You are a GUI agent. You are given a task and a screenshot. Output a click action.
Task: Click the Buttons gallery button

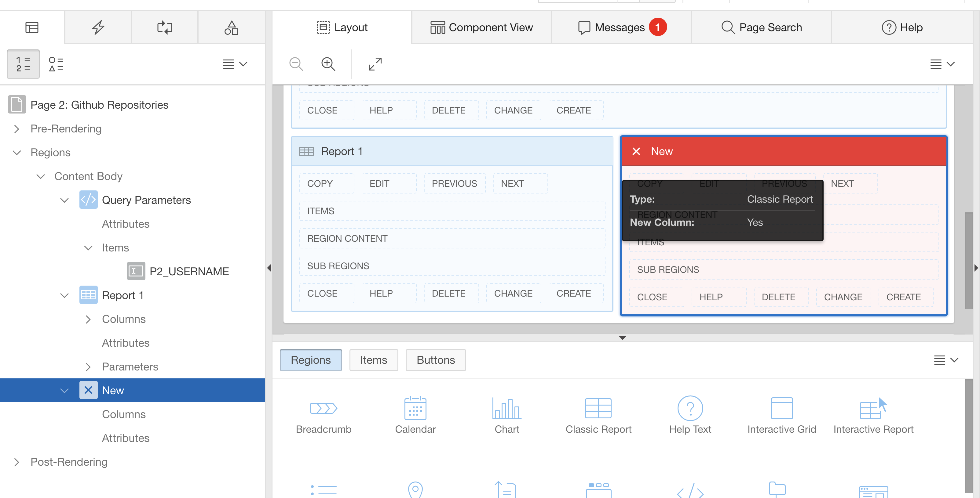coord(435,360)
